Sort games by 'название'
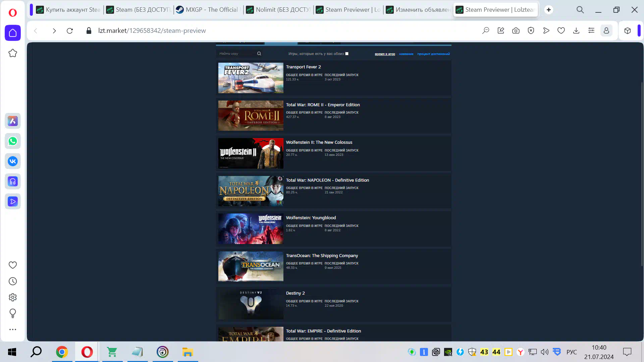Screen dimensions: 644x362 (406, 54)
